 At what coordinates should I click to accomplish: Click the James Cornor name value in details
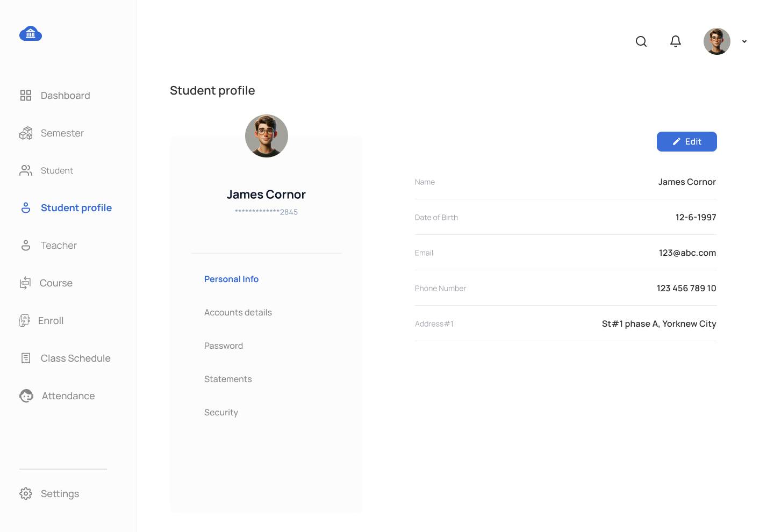[687, 182]
